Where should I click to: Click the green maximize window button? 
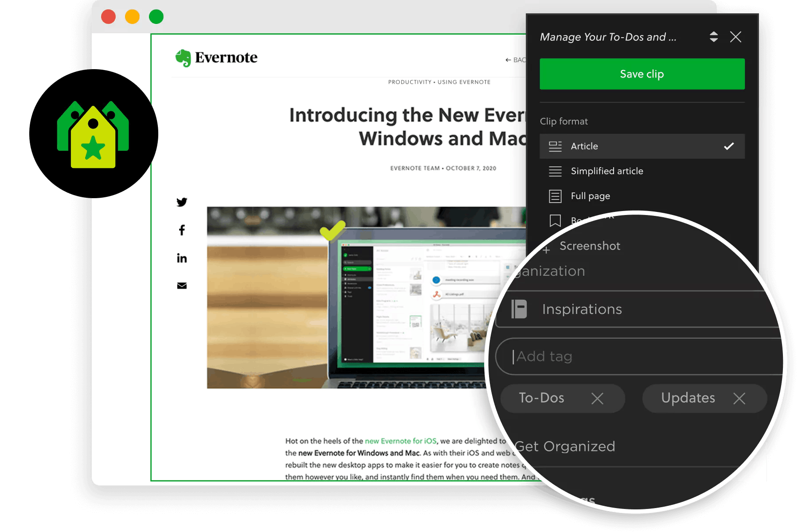[156, 17]
